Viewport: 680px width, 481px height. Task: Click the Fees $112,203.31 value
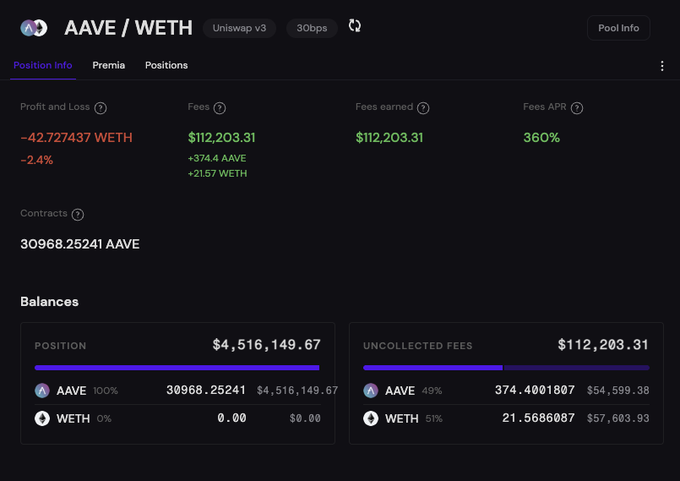222,137
